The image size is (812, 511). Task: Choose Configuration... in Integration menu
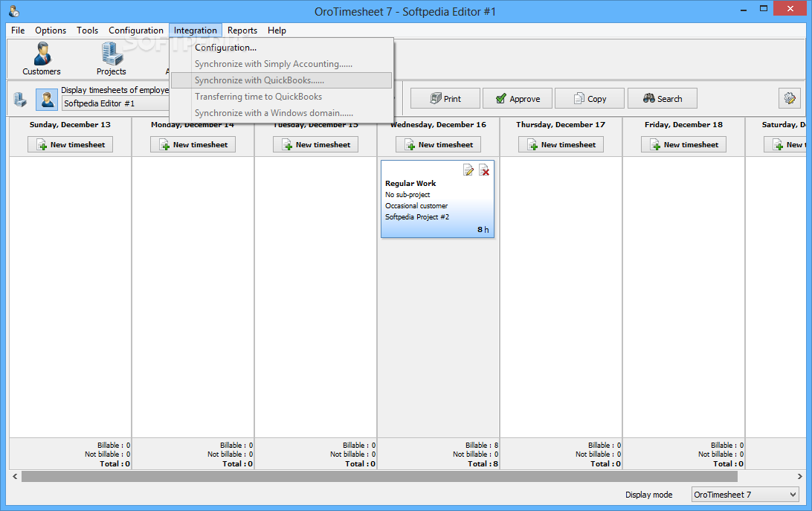pyautogui.click(x=281, y=48)
